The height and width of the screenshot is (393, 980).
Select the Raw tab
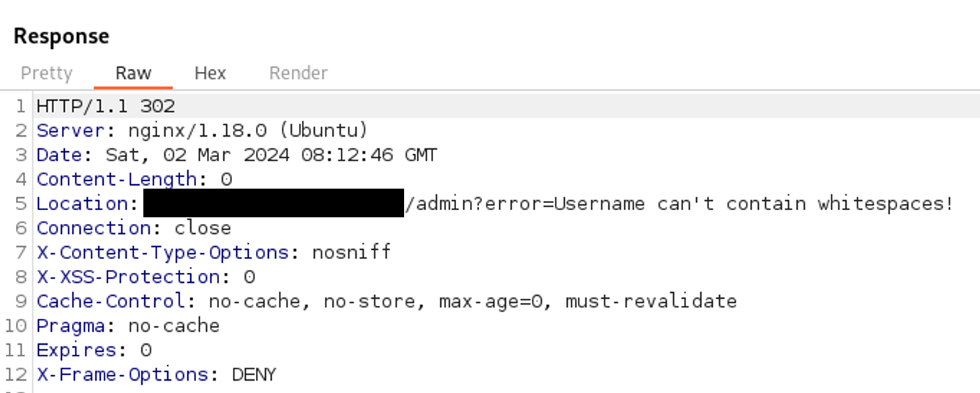(133, 73)
